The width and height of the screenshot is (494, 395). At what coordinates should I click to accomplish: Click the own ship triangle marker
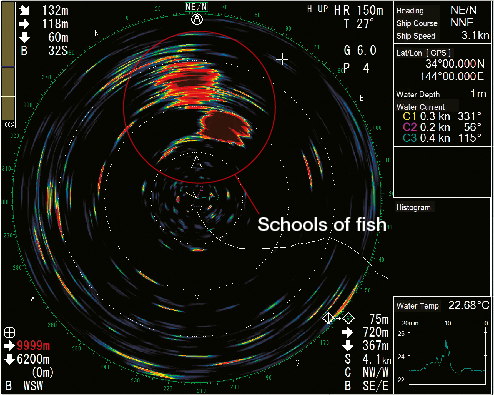coord(197,162)
